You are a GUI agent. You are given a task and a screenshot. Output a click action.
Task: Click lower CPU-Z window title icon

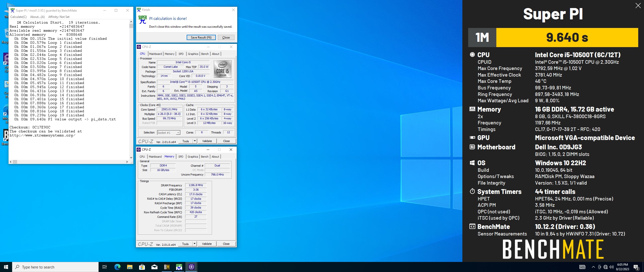[139, 150]
